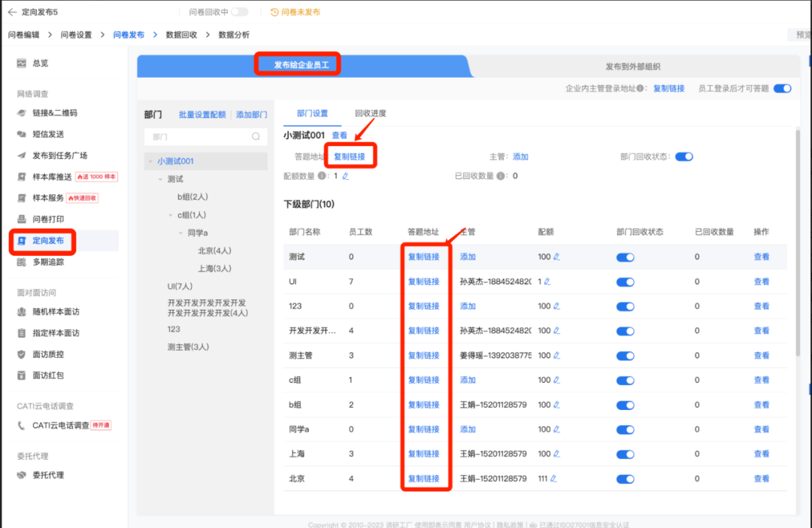Click the 短信发送 sidebar icon
This screenshot has width=812, height=528.
tap(21, 134)
